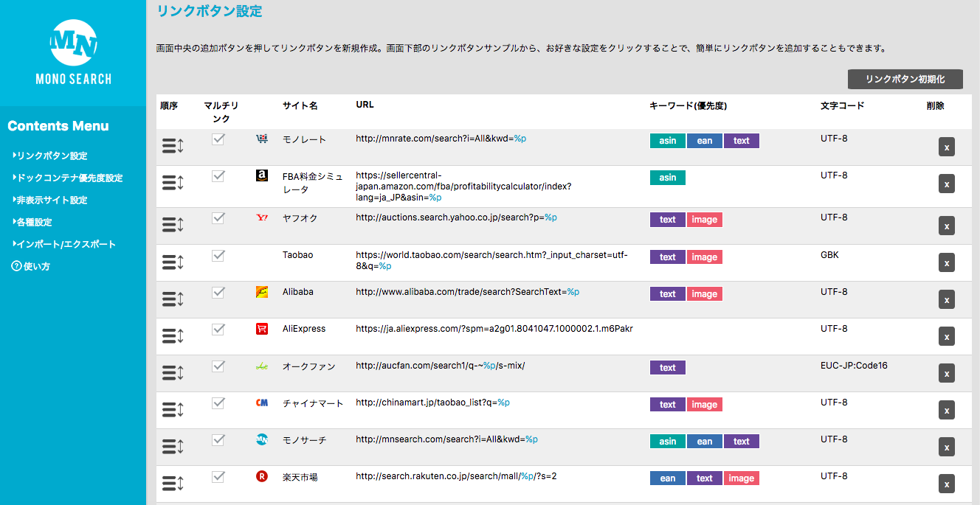Click the GBK character code cell
The image size is (980, 505).
(829, 255)
